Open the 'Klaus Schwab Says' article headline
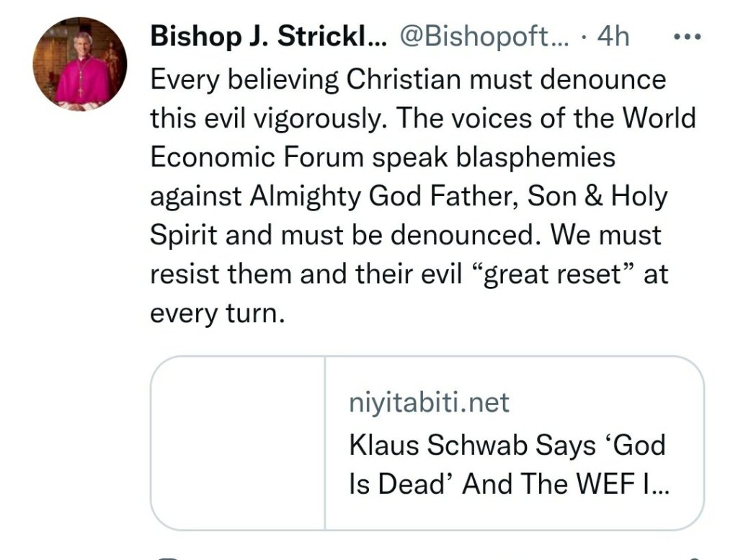The height and width of the screenshot is (560, 738). [507, 445]
